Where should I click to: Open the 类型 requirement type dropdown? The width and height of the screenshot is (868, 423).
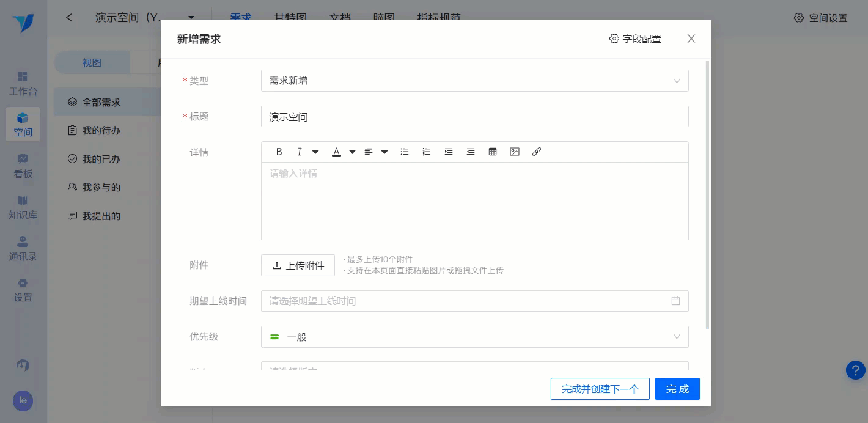475,81
